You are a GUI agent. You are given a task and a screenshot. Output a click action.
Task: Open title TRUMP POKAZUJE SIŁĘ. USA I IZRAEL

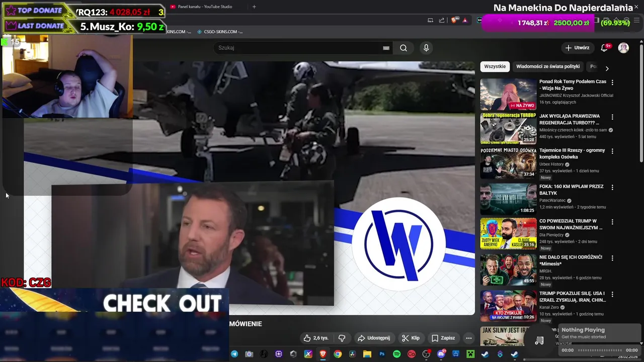pyautogui.click(x=573, y=297)
